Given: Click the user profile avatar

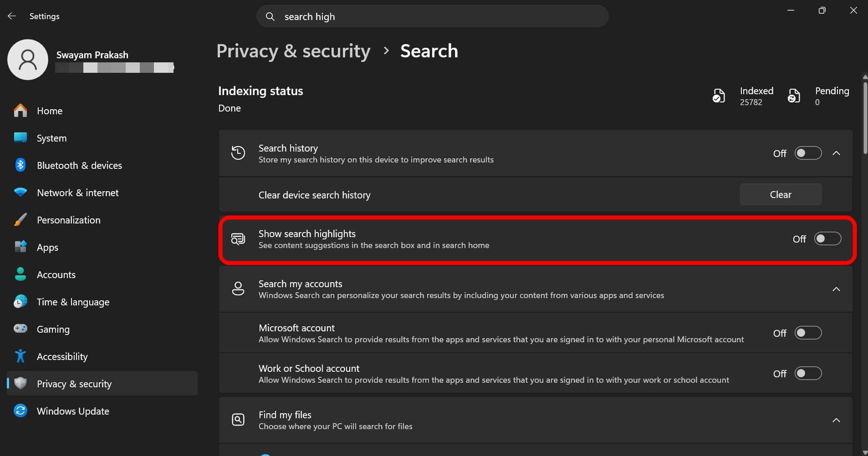Looking at the screenshot, I should [x=28, y=59].
